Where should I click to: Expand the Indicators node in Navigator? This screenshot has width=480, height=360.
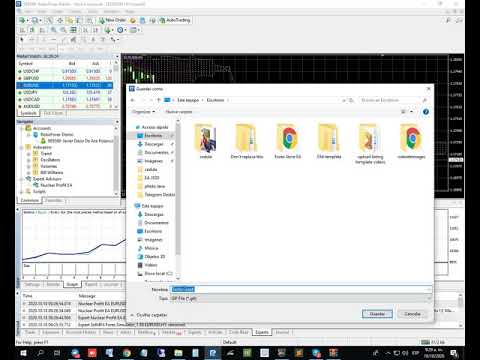point(22,147)
